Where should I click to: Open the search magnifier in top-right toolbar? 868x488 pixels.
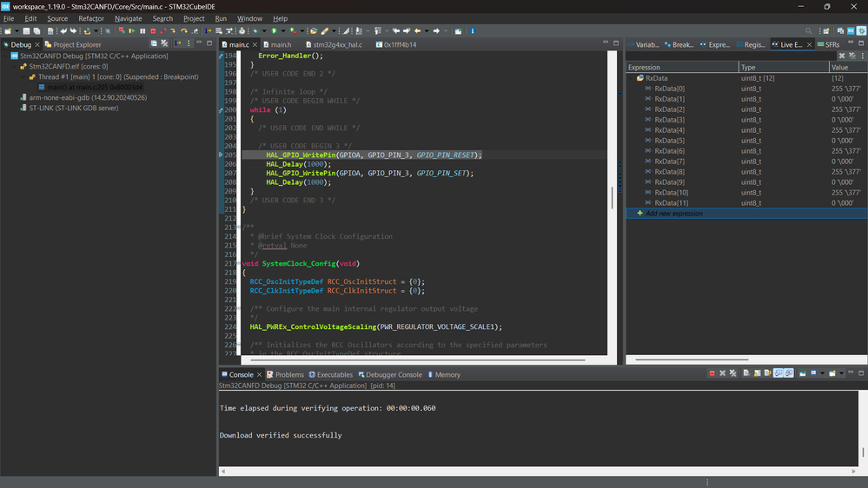pyautogui.click(x=809, y=31)
